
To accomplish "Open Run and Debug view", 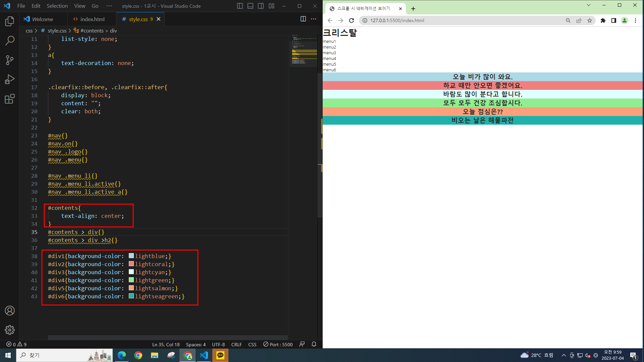I will (10, 79).
